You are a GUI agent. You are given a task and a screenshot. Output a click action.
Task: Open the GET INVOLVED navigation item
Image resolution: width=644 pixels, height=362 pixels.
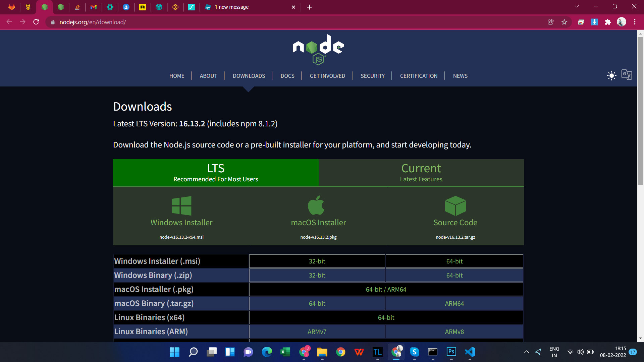(x=327, y=76)
